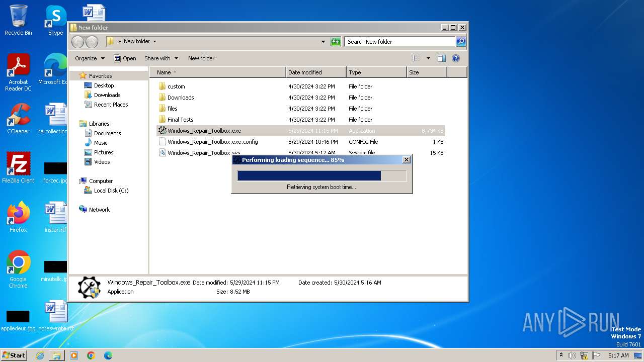Viewport: 644px width, 362px height.
Task: Click the Open toolbar button
Action: (125, 58)
